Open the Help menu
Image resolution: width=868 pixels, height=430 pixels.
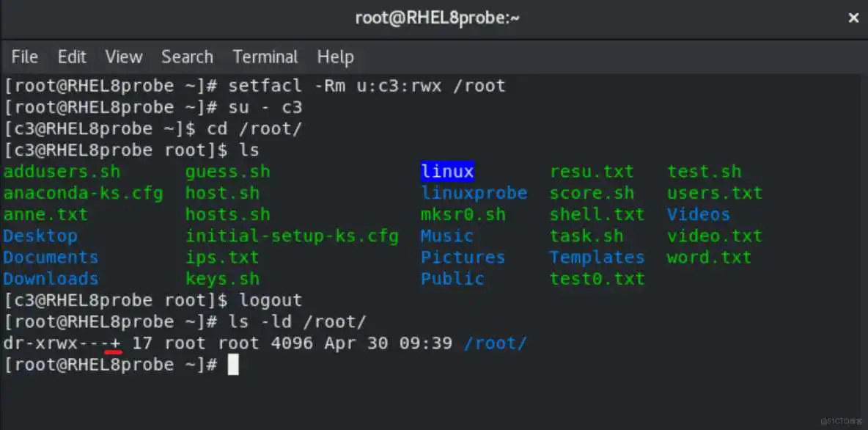coord(336,57)
